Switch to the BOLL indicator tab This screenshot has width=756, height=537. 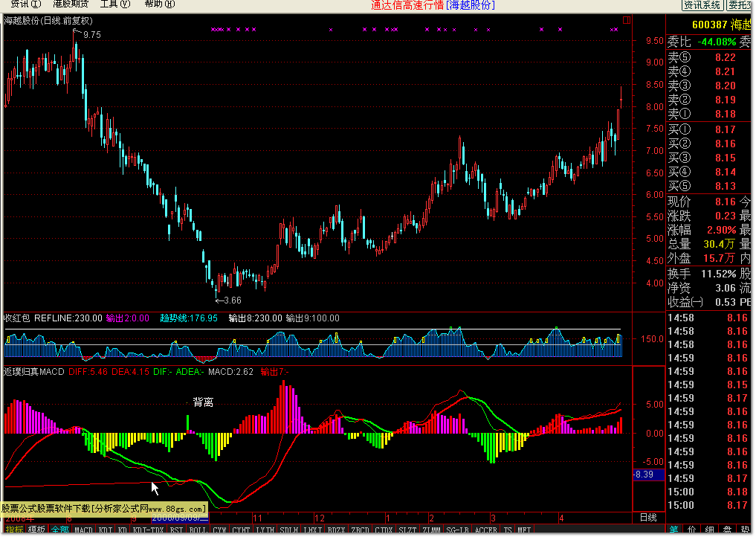198,530
